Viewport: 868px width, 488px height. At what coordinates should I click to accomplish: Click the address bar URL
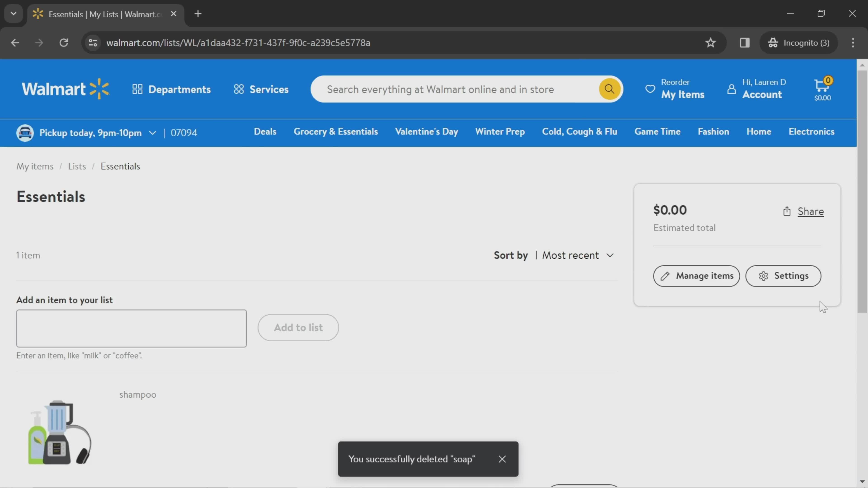238,43
